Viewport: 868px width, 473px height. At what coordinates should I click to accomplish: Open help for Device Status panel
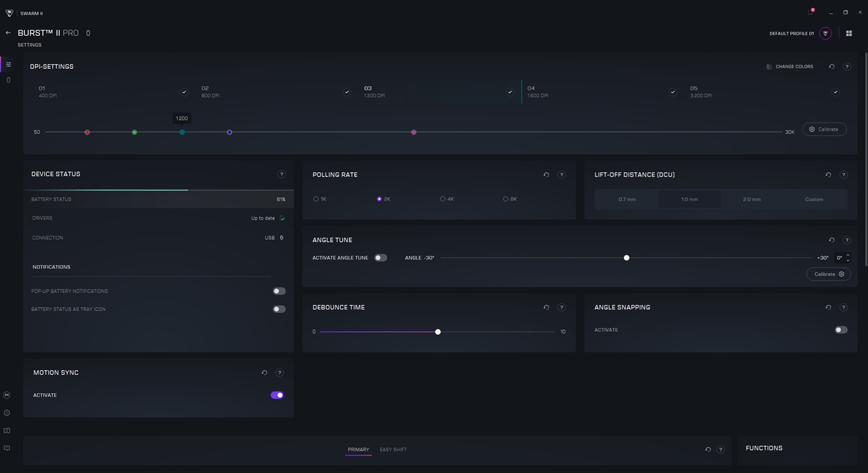[281, 174]
